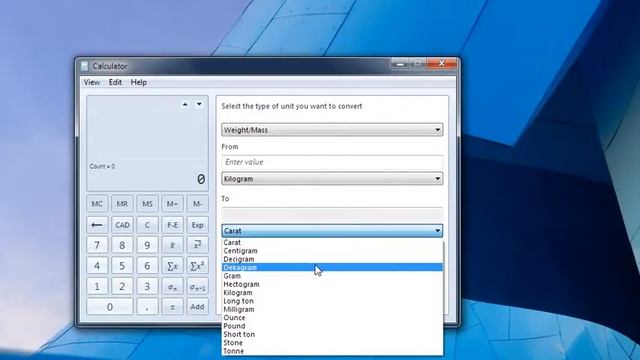Screen dimensions: 640x360
Task: Open the Help menu
Action: (138, 82)
